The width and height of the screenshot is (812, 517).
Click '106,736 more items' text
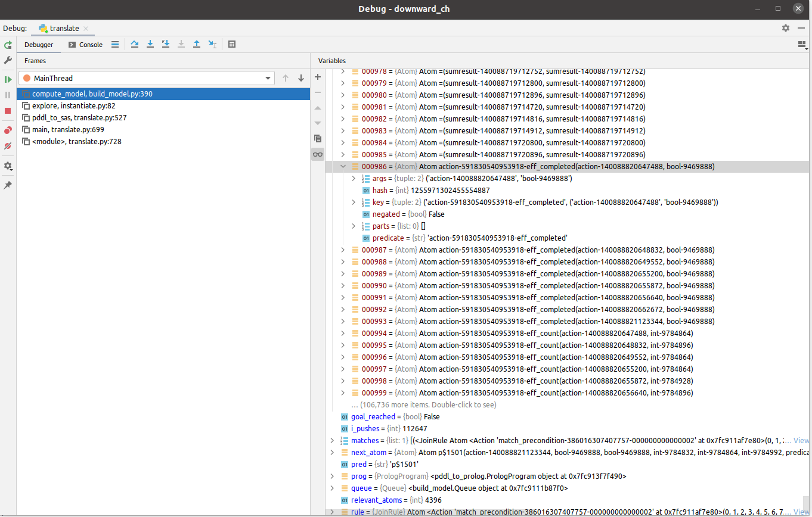424,405
